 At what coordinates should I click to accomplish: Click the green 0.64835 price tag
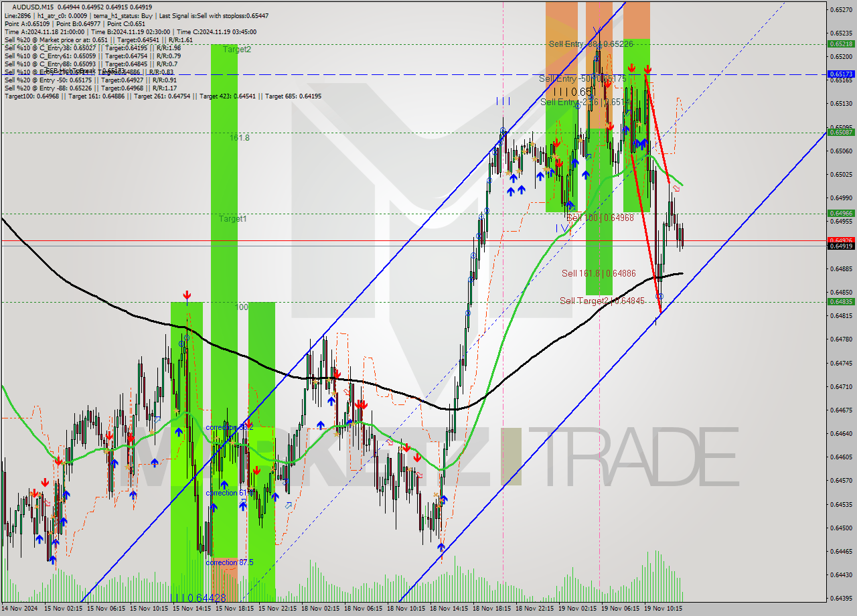[x=841, y=302]
